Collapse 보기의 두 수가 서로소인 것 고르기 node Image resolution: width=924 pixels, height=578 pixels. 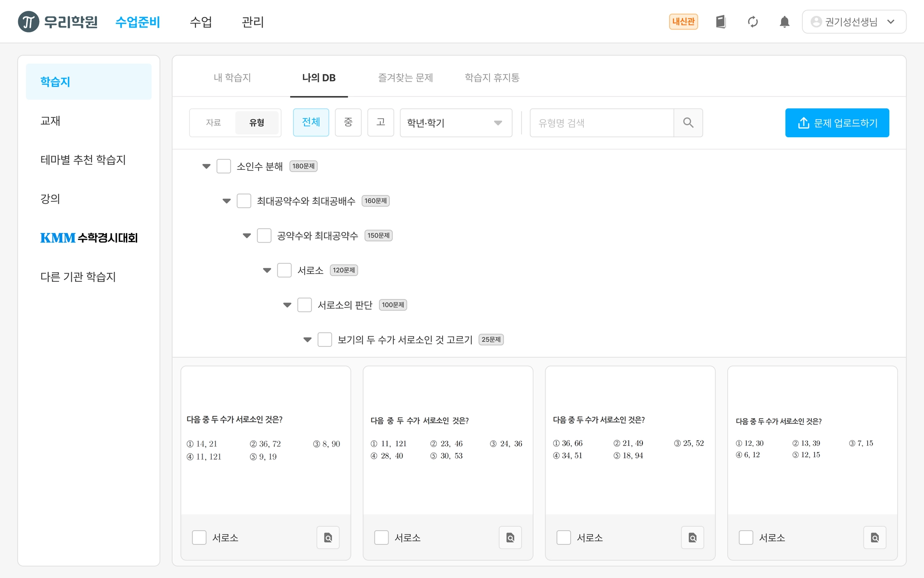click(308, 340)
